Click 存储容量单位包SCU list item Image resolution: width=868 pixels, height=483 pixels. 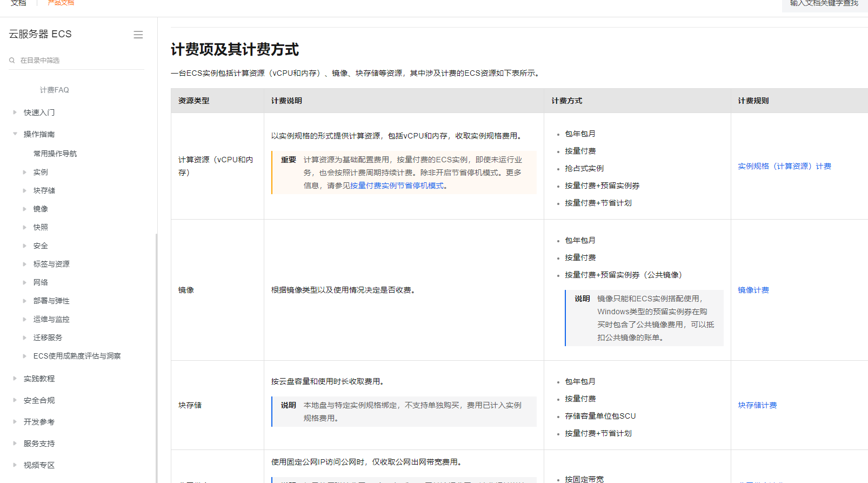pos(600,416)
